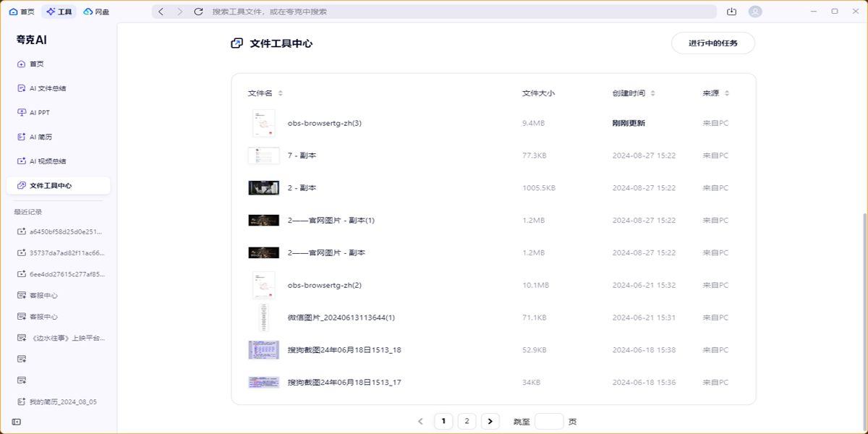Click the 夸克AI sidebar title
868x434 pixels.
click(x=31, y=39)
